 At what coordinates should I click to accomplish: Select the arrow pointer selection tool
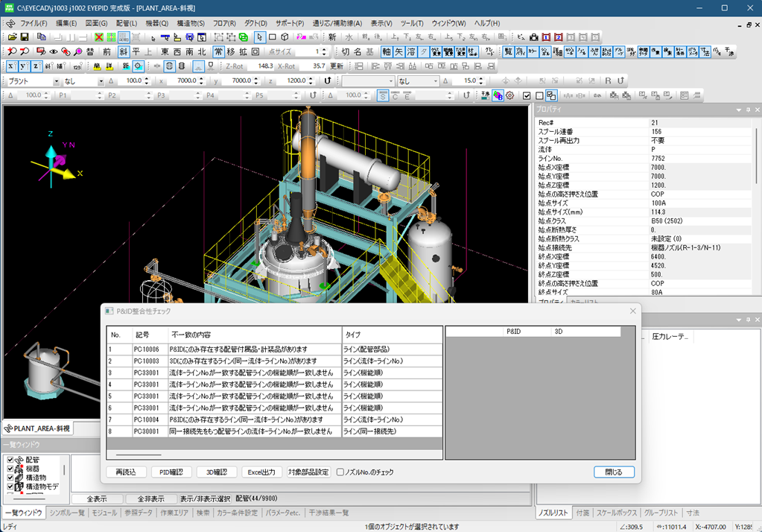click(x=259, y=37)
